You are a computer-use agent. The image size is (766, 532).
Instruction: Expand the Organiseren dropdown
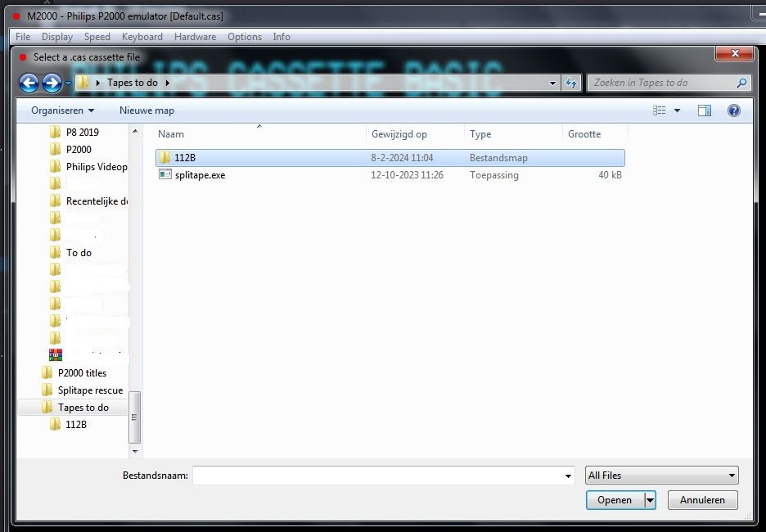(62, 110)
